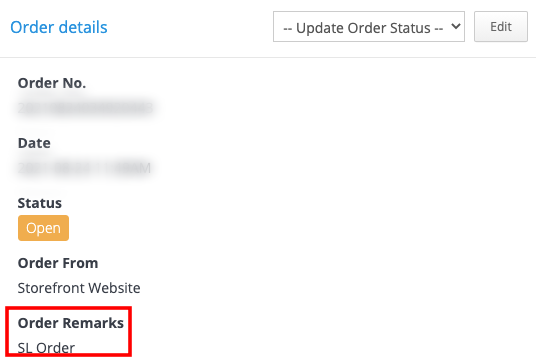This screenshot has width=536, height=360.
Task: Click the Edit button
Action: tap(501, 27)
